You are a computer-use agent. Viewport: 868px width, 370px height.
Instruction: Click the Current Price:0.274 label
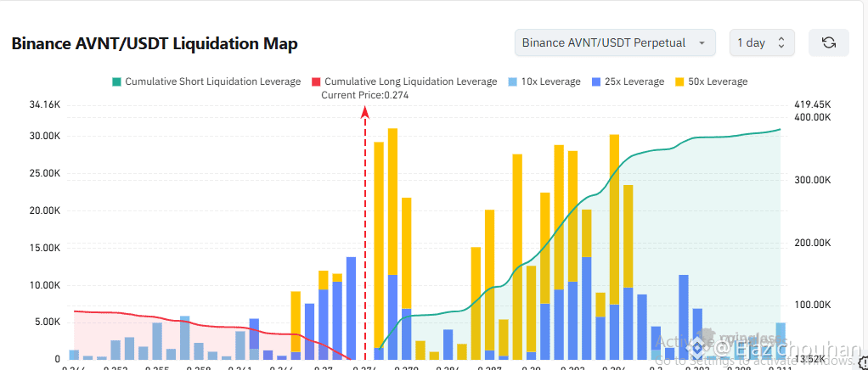pyautogui.click(x=365, y=95)
